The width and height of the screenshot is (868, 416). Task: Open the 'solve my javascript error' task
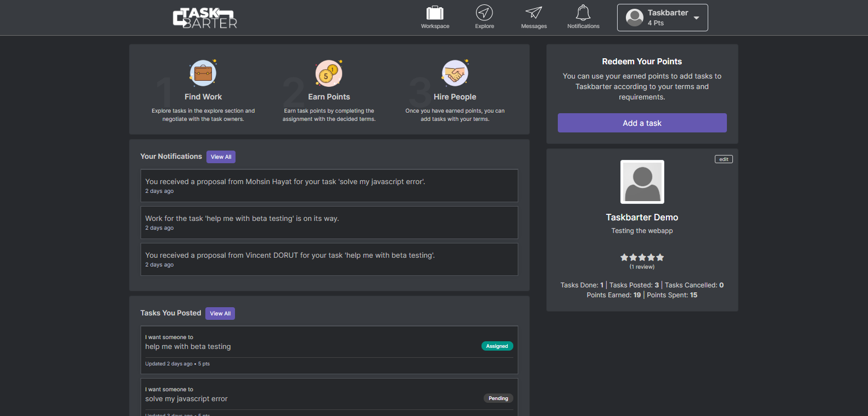329,397
